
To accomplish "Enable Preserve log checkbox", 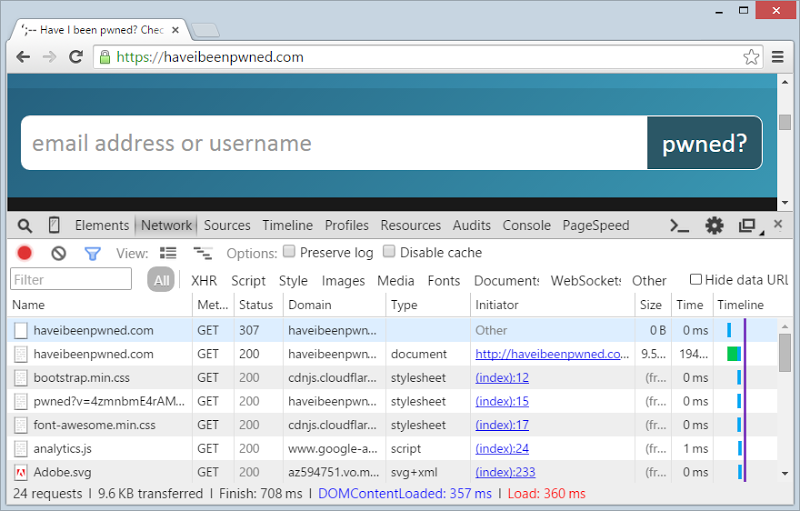I will tap(289, 251).
